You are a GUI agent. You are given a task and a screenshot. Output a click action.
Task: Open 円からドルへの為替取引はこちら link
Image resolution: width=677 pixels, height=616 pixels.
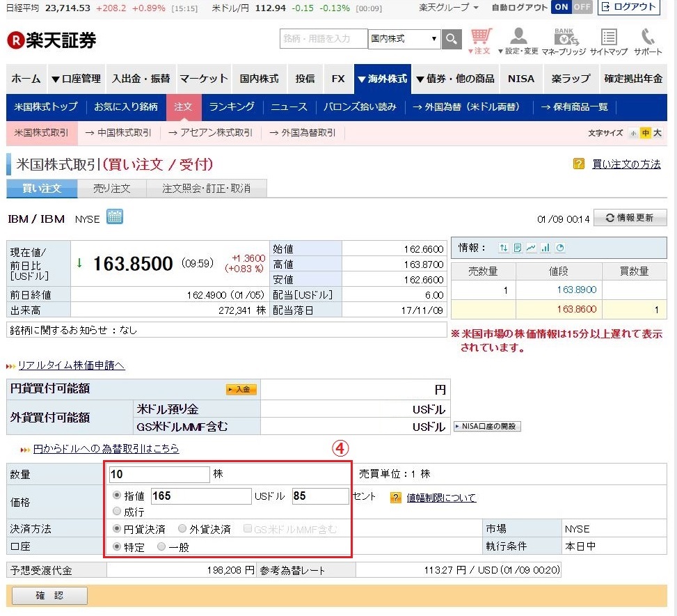[106, 449]
